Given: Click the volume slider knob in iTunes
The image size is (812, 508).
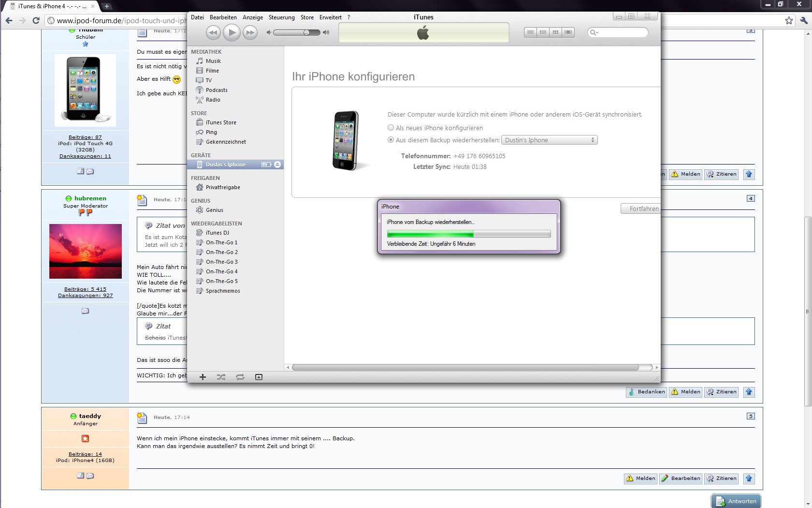Looking at the screenshot, I should [306, 32].
